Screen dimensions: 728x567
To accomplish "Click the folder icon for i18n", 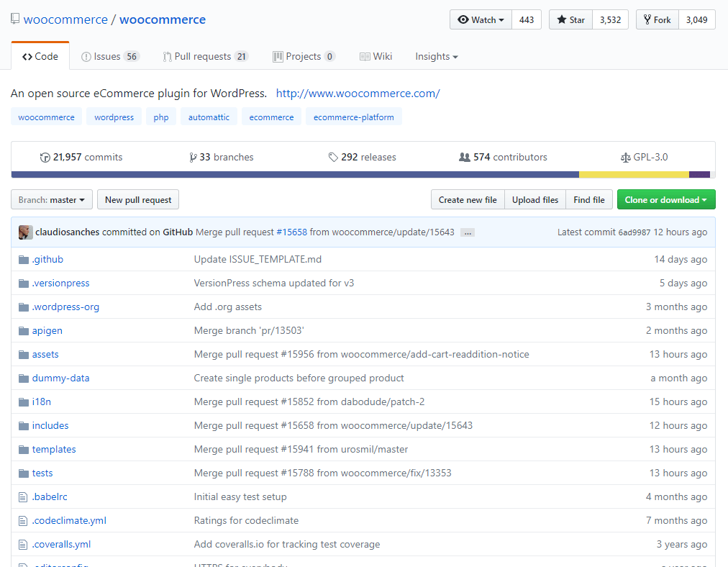I will pos(24,402).
